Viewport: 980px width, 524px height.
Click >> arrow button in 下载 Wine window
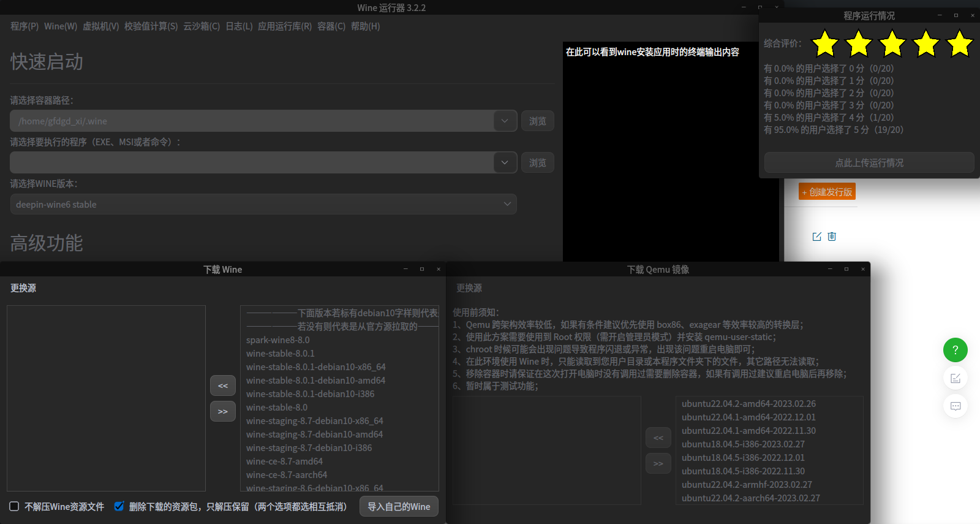(223, 411)
